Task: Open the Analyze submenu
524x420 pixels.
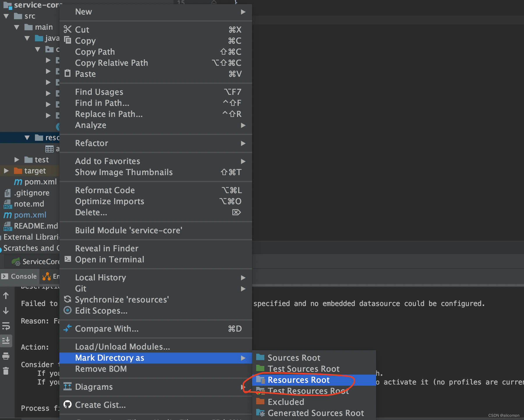Action: pyautogui.click(x=156, y=125)
